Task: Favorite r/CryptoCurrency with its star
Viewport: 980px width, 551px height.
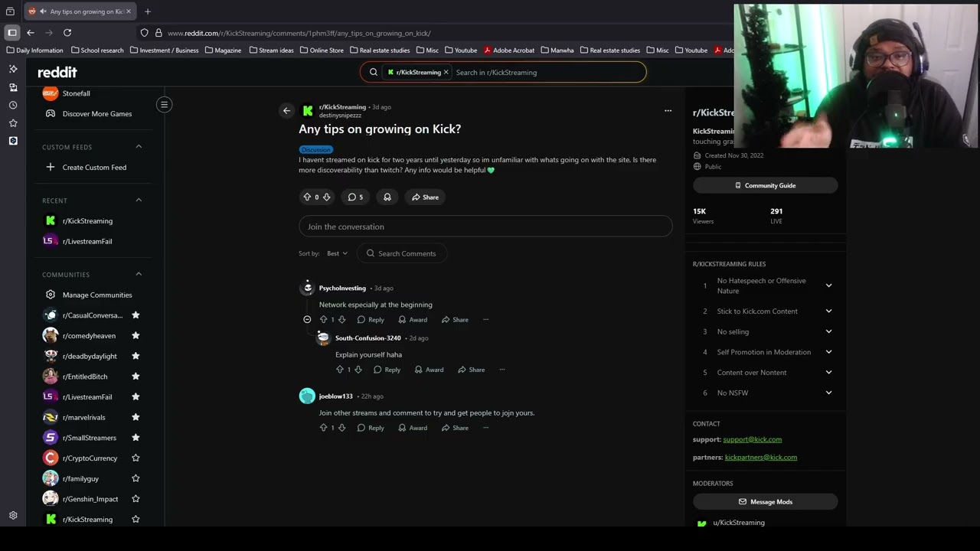Action: pos(136,458)
